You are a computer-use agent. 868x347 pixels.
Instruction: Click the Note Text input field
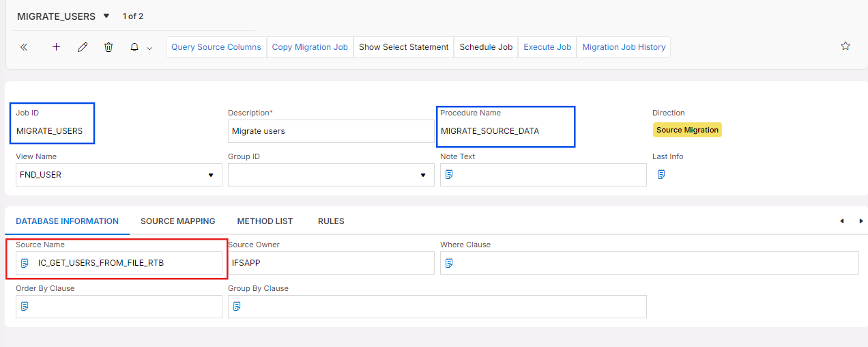(543, 175)
